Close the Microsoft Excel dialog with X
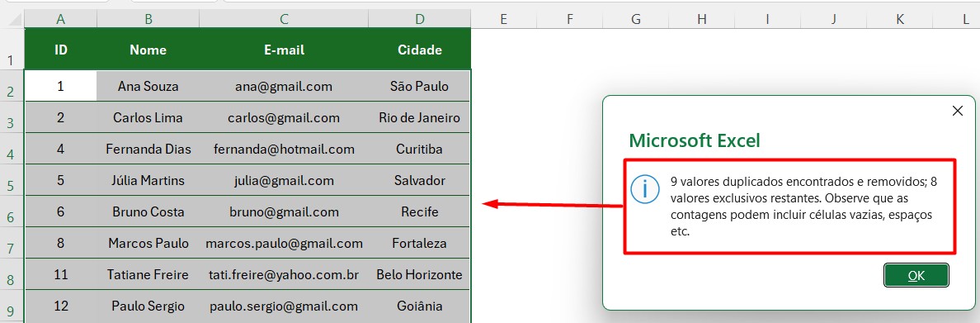980x323 pixels. pos(957,111)
